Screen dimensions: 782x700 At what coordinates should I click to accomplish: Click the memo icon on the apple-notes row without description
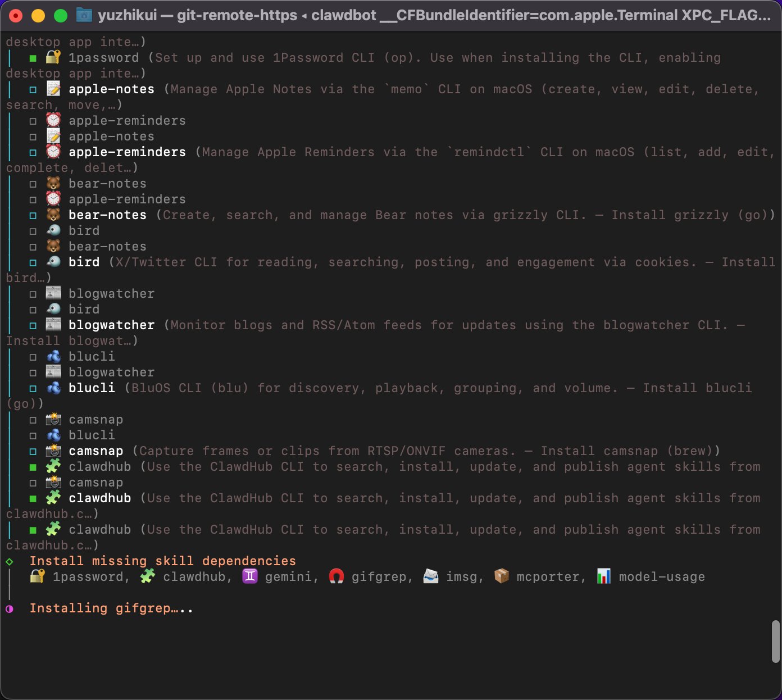[x=53, y=136]
